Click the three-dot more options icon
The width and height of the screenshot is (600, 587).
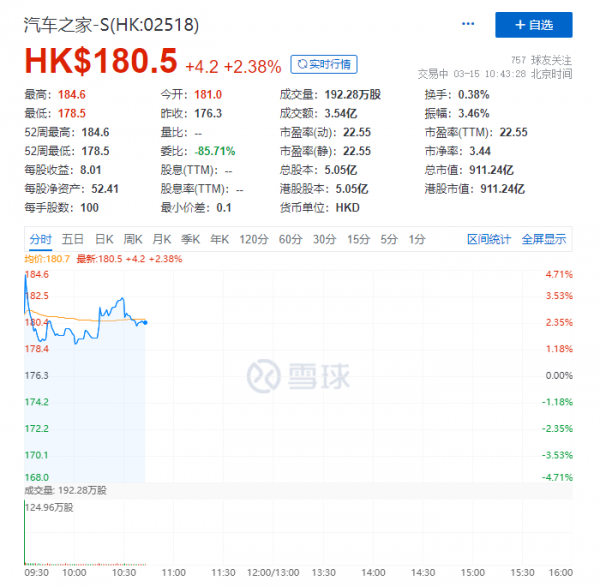click(x=468, y=23)
